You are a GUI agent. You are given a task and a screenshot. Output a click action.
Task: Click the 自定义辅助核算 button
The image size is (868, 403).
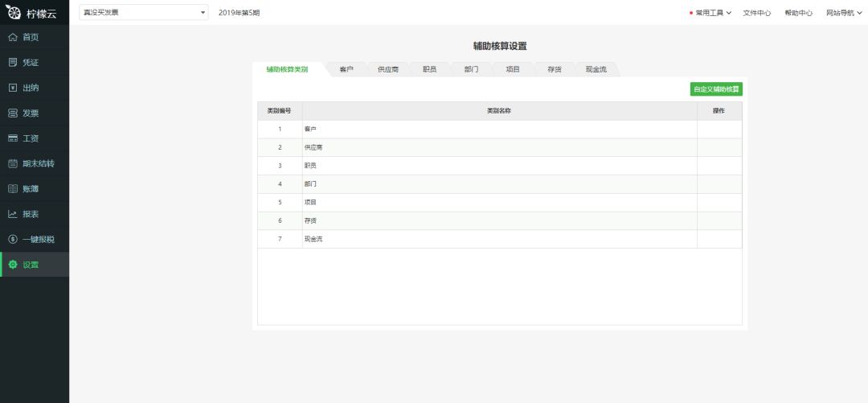716,89
